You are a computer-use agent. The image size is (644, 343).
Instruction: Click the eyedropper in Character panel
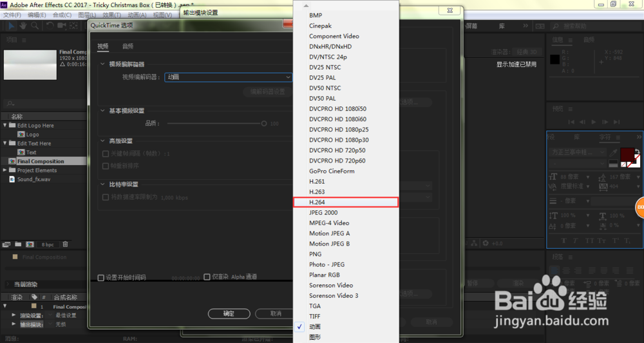pyautogui.click(x=614, y=153)
